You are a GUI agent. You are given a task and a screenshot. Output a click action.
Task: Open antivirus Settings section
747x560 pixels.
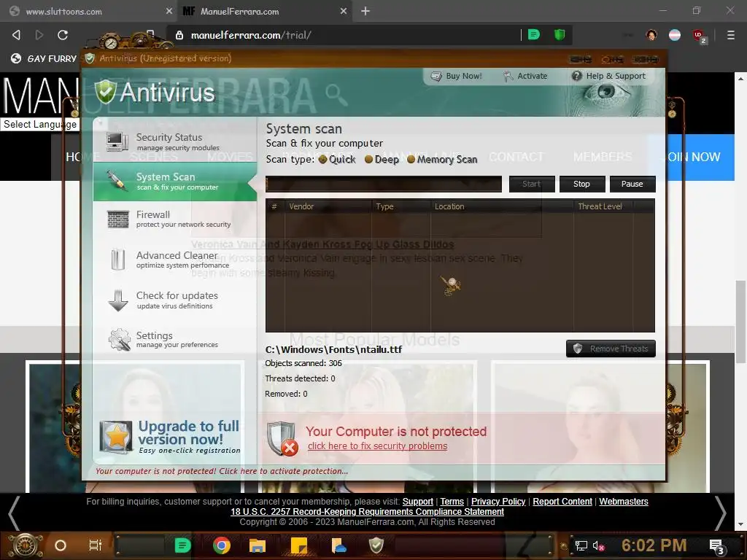coord(175,340)
